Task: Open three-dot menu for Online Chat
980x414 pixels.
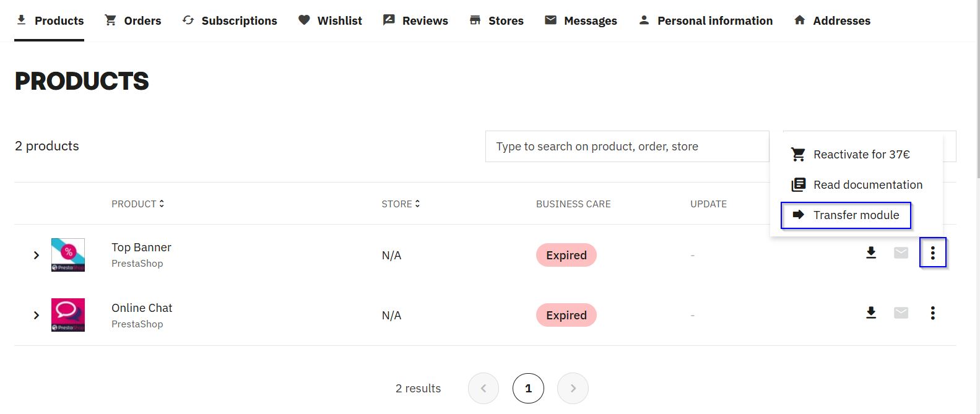Action: [x=932, y=313]
